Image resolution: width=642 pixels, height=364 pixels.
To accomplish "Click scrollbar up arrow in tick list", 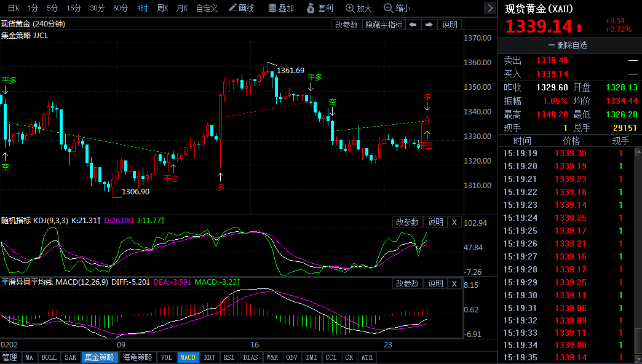I will click(638, 152).
